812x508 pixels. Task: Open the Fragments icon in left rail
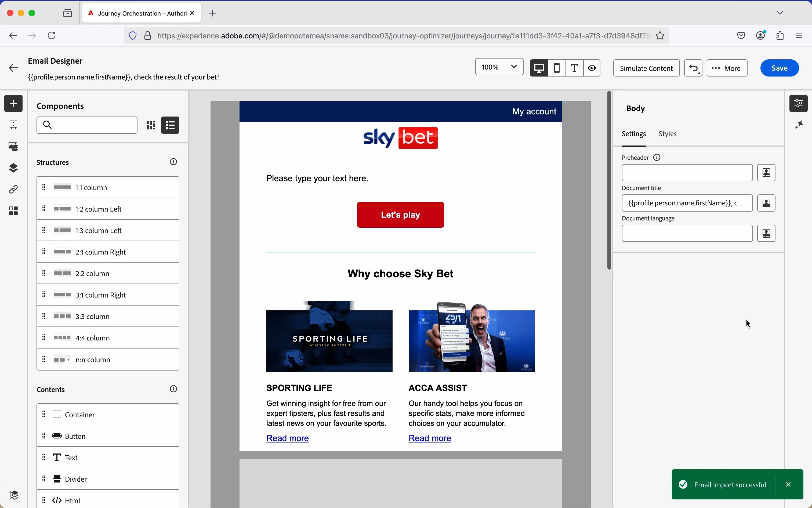coord(13,211)
